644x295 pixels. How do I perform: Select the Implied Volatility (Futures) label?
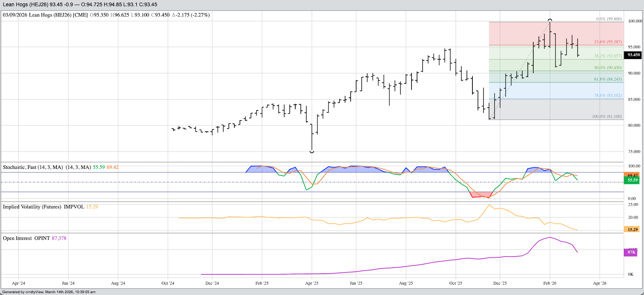[32, 207]
